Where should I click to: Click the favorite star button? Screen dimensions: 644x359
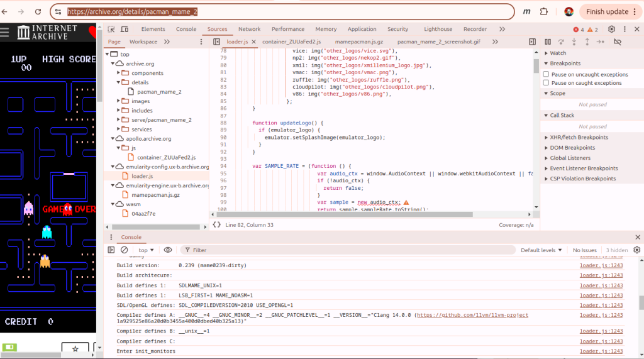tap(75, 349)
